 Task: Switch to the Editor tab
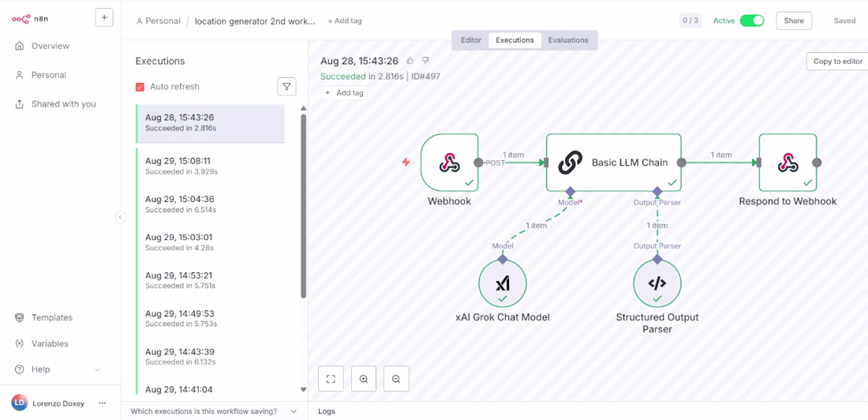[x=471, y=40]
